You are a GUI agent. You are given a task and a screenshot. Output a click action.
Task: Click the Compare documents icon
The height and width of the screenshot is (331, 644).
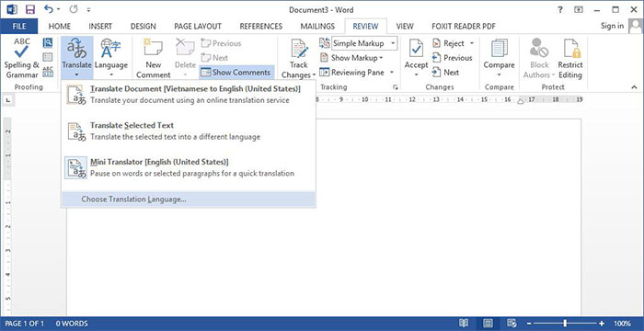(x=499, y=49)
